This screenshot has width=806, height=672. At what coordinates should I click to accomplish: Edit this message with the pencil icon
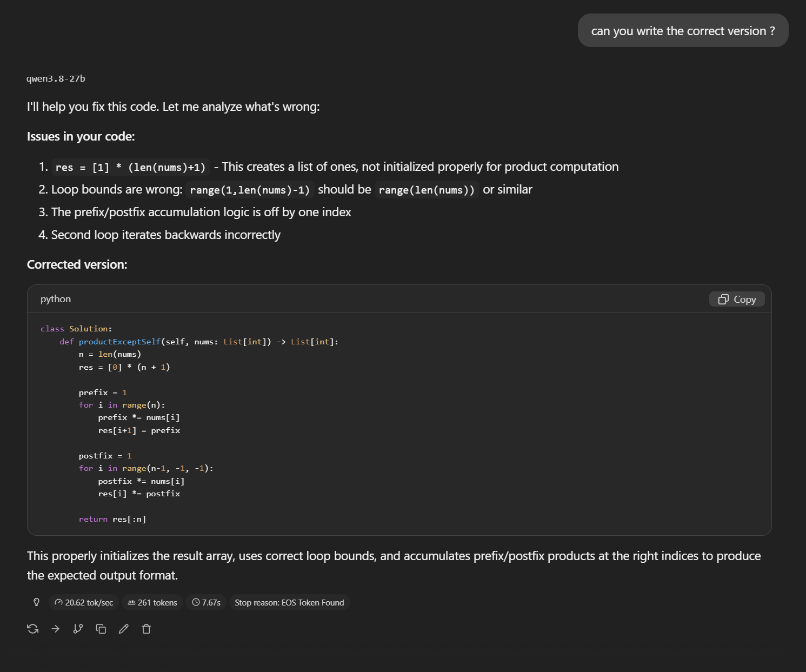pos(124,629)
